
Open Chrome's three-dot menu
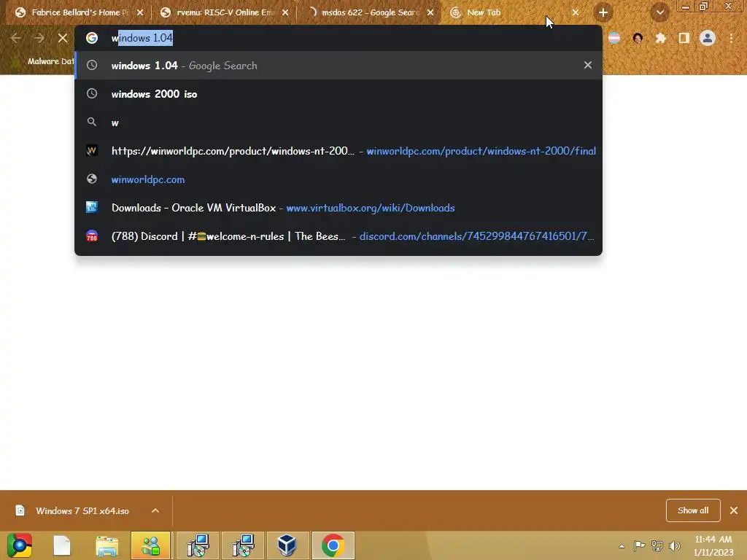pyautogui.click(x=731, y=38)
